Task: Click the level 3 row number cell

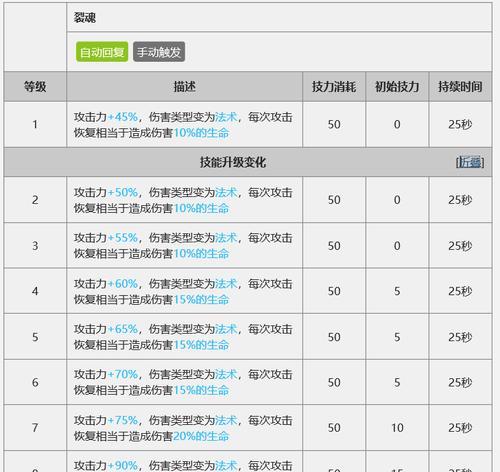Action: [x=35, y=246]
